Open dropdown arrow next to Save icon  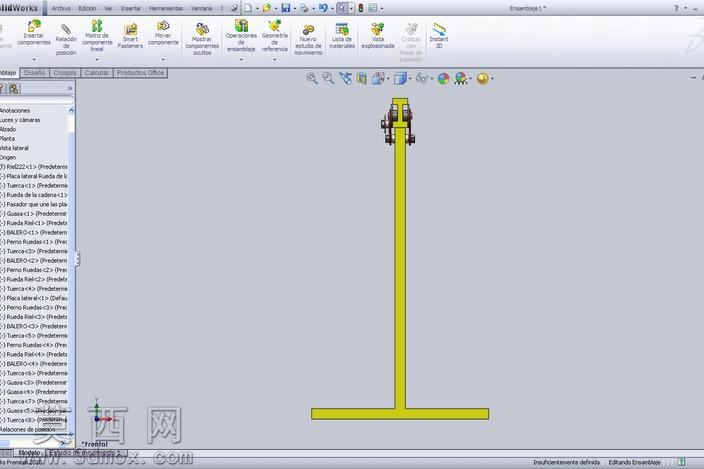coord(295,9)
